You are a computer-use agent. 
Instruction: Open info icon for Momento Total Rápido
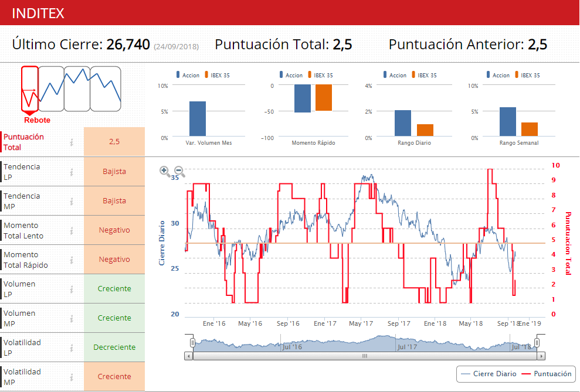click(72, 260)
